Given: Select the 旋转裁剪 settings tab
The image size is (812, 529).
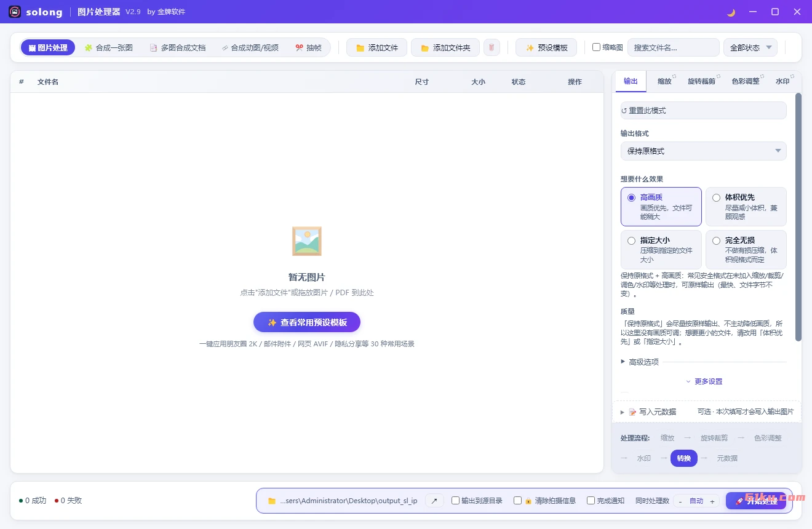Looking at the screenshot, I should (702, 81).
